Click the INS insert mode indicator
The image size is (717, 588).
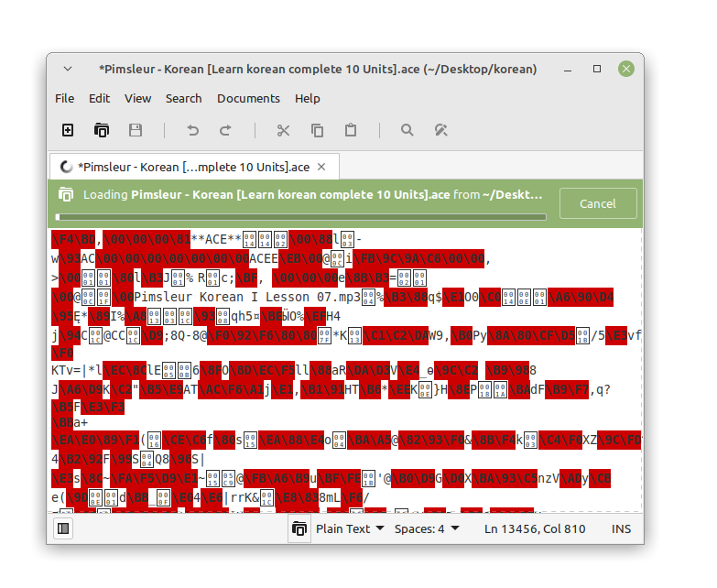point(621,529)
